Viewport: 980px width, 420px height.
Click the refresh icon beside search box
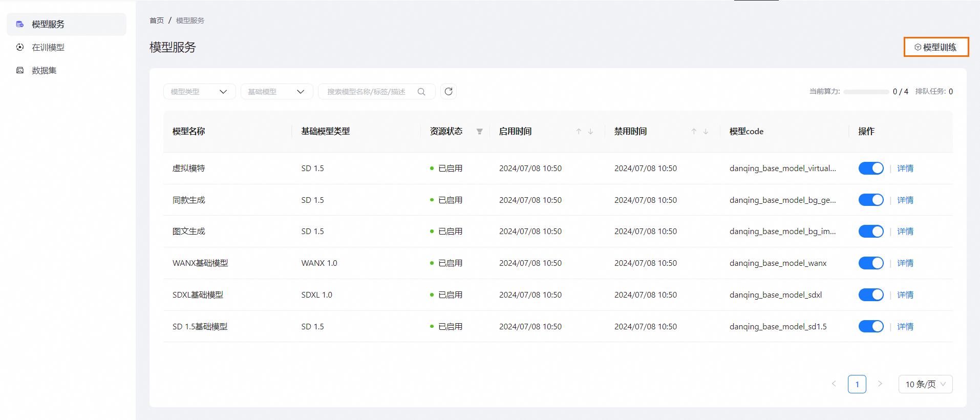tap(449, 91)
